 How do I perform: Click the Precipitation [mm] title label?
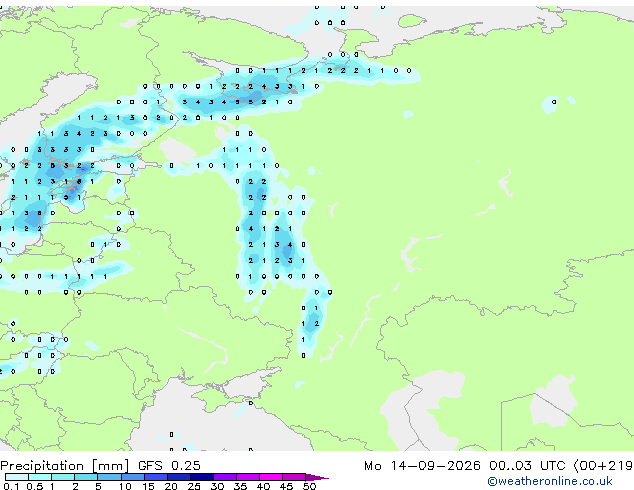65,466
